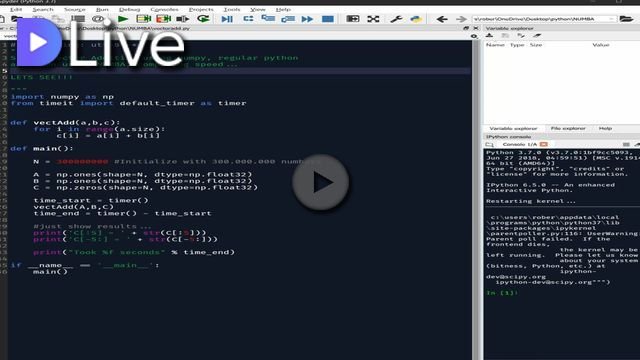The height and width of the screenshot is (360, 640).
Task: Click the editor options eye icon
Action: (x=473, y=36)
